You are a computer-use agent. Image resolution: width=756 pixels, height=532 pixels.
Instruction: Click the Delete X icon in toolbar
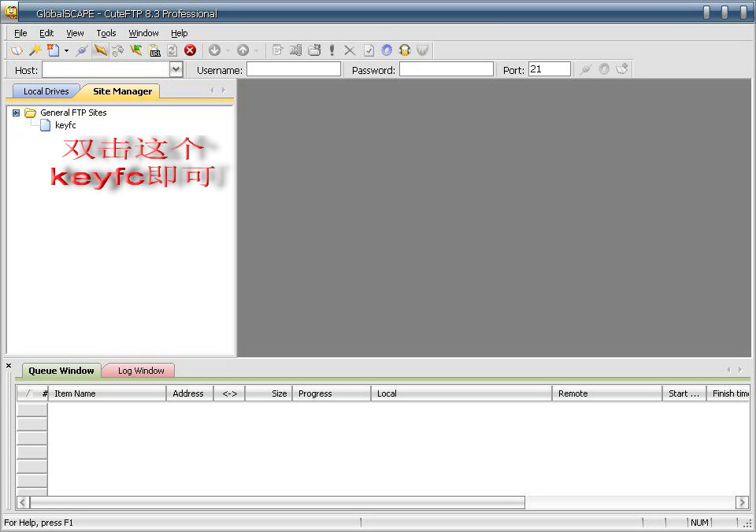pos(350,50)
